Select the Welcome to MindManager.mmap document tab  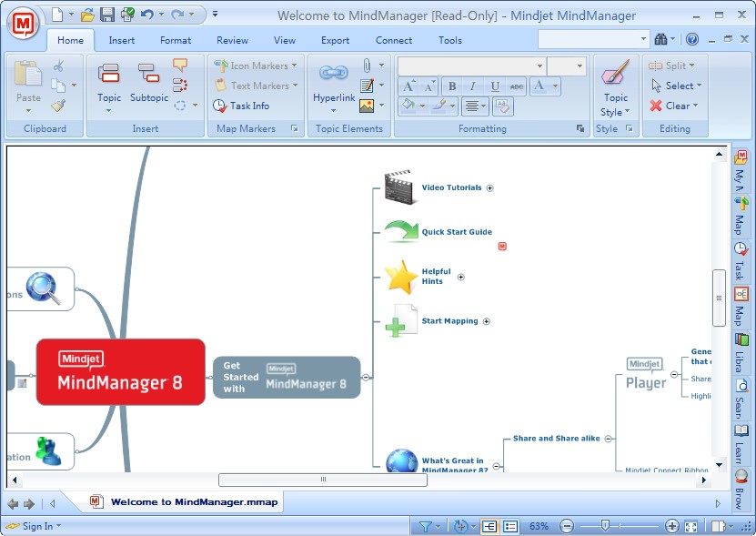pos(184,501)
